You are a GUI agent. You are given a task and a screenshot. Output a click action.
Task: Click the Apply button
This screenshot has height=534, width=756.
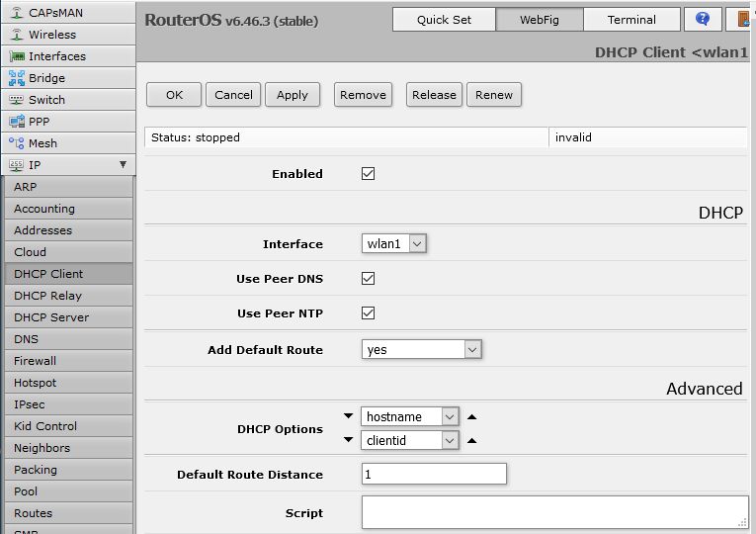click(x=293, y=95)
